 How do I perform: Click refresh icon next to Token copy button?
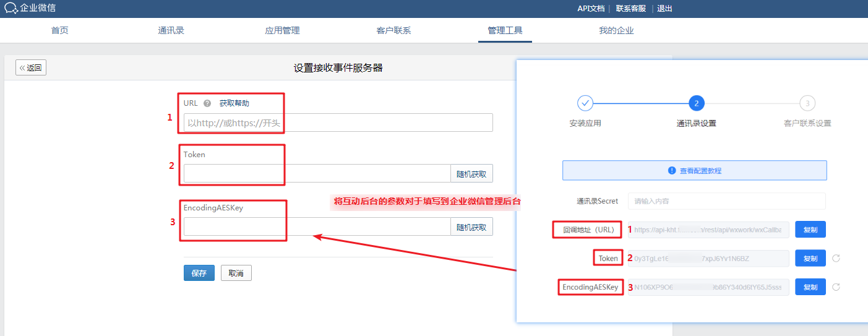pos(836,258)
